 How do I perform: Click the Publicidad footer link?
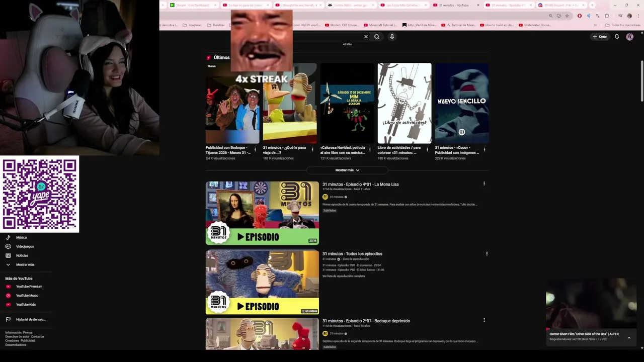(28, 340)
